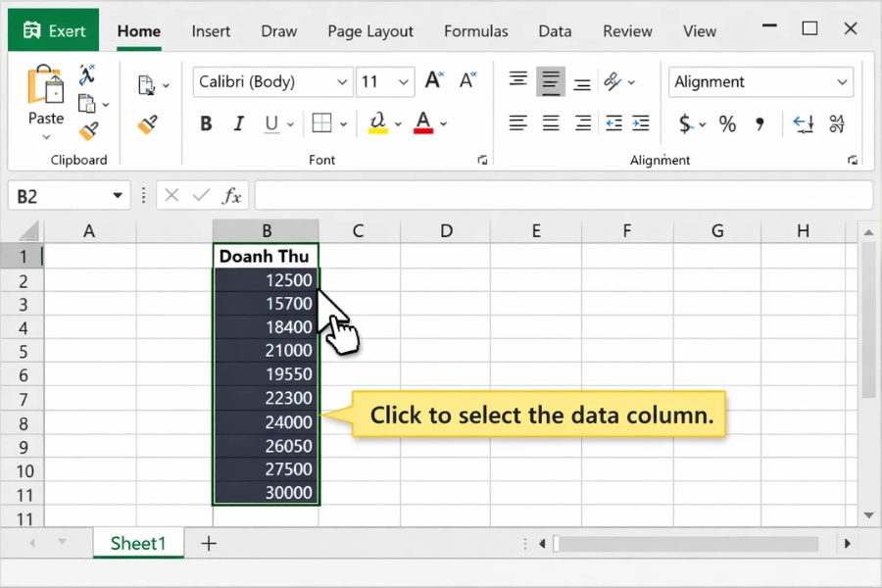
Task: Apply italic formatting
Action: tap(238, 123)
